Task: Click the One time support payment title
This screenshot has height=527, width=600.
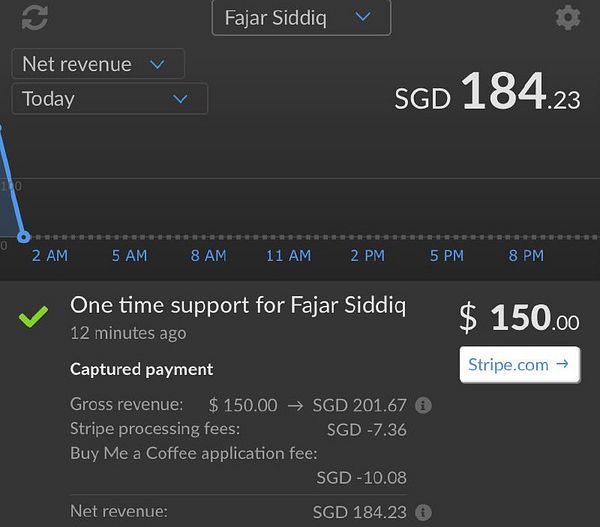Action: tap(238, 306)
